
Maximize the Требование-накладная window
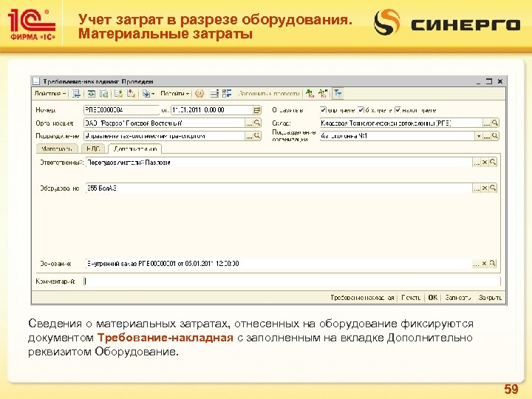[489, 81]
